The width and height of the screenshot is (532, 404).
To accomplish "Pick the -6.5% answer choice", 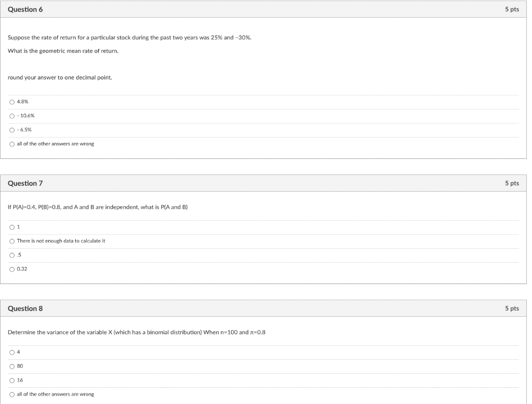I will 12,130.
